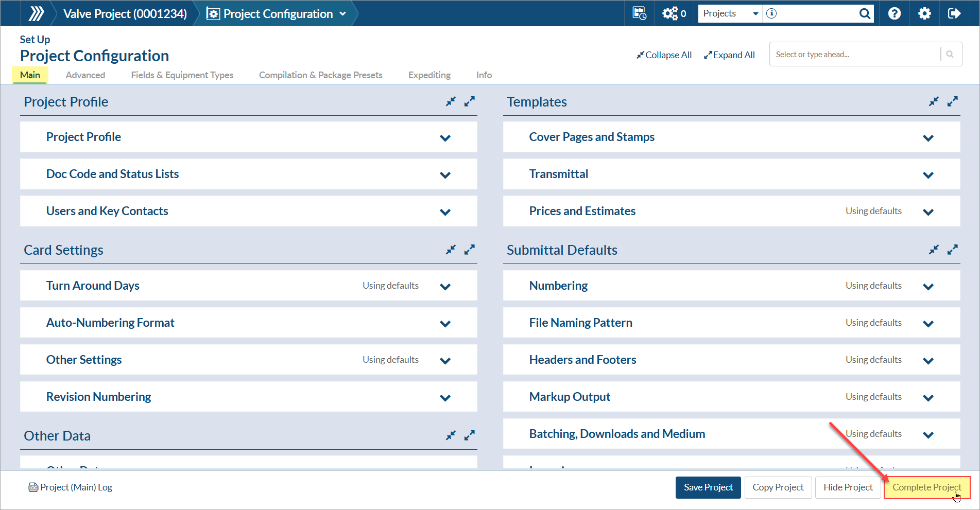The height and width of the screenshot is (510, 980).
Task: Click the Save Project button
Action: point(708,487)
